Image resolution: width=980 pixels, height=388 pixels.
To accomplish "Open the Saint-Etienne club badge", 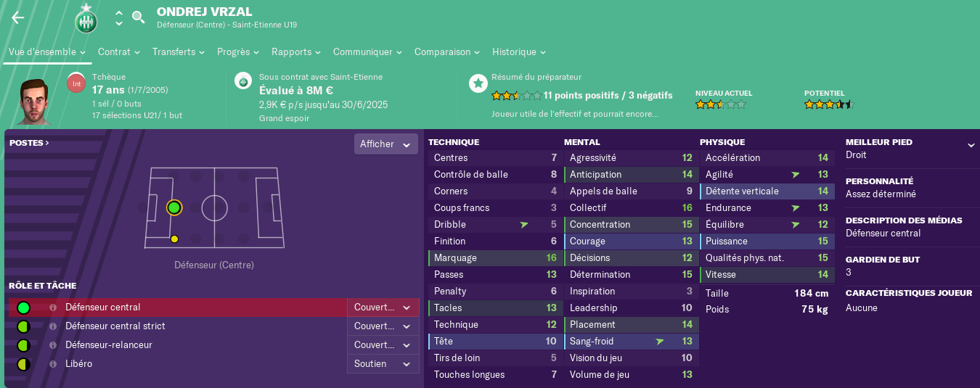I will tap(86, 19).
